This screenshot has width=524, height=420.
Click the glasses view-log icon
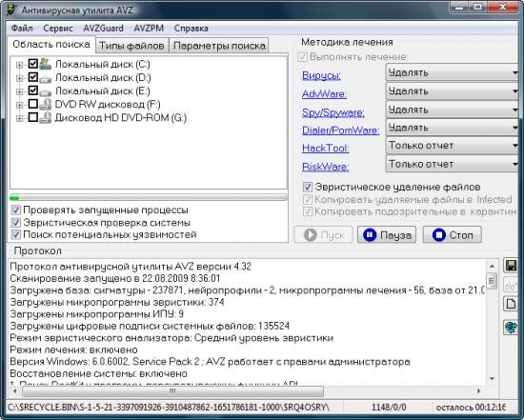coord(511,285)
